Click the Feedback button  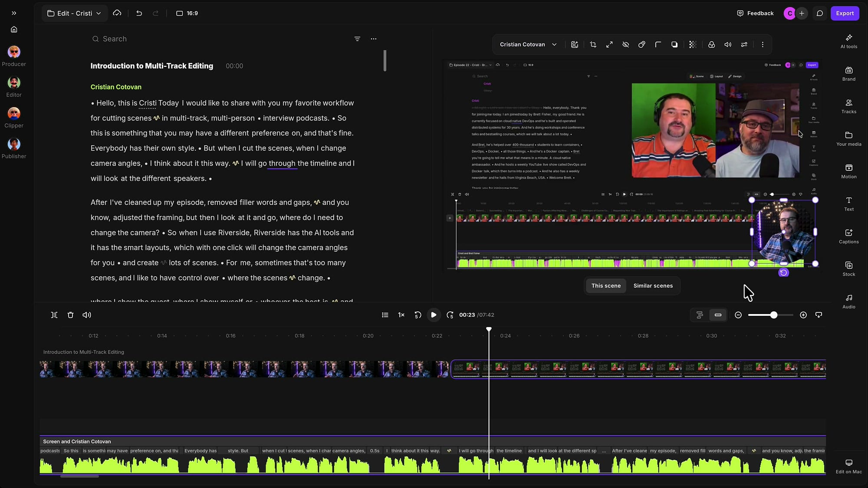(755, 13)
